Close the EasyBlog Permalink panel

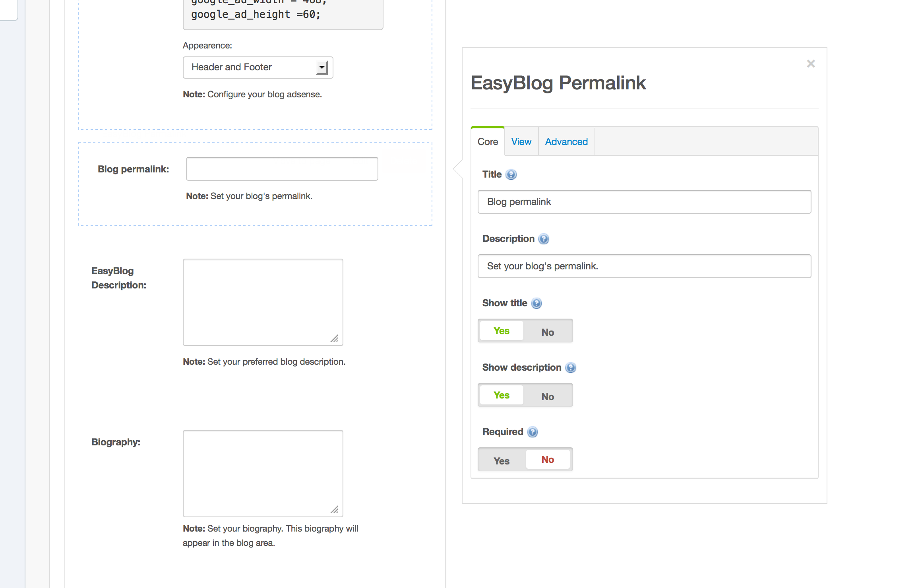click(811, 64)
